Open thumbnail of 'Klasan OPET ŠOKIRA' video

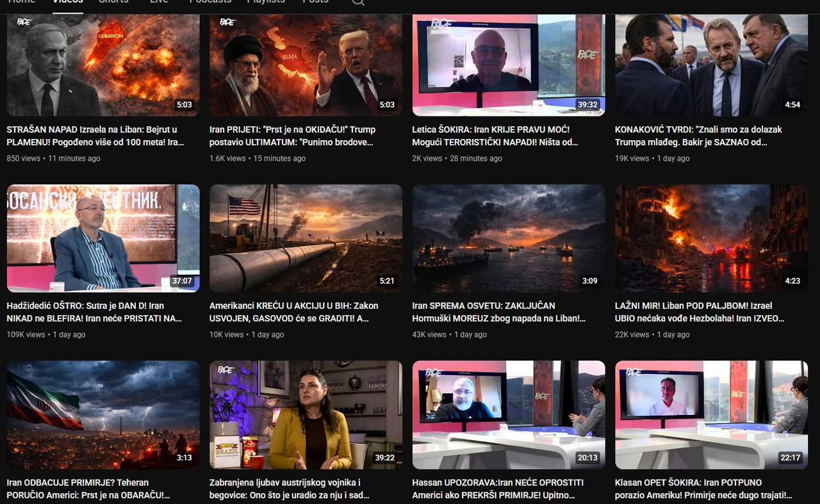click(712, 415)
